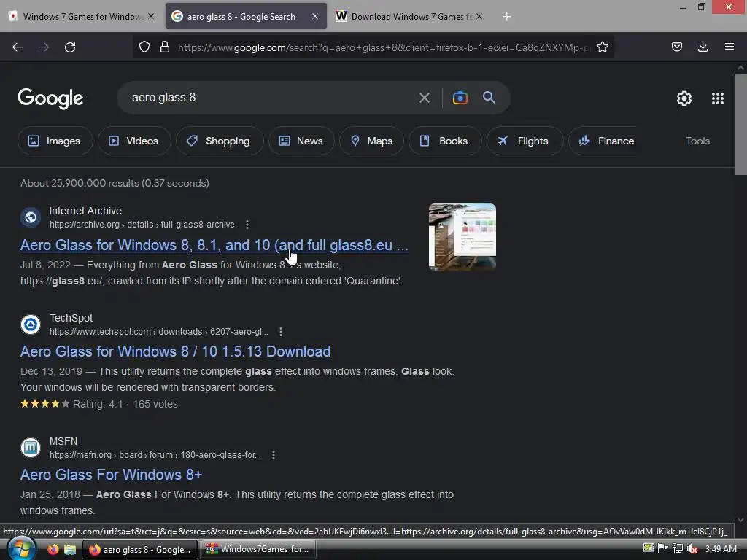Open the Aero Glass for Windows 8, 8.1 and 10 archive link
This screenshot has width=747, height=560.
[214, 245]
